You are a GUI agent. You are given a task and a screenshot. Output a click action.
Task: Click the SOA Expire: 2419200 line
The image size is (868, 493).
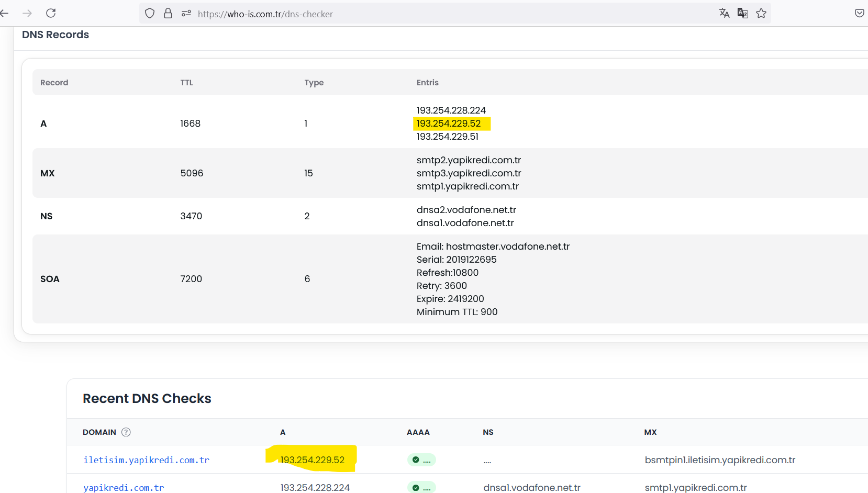tap(450, 299)
